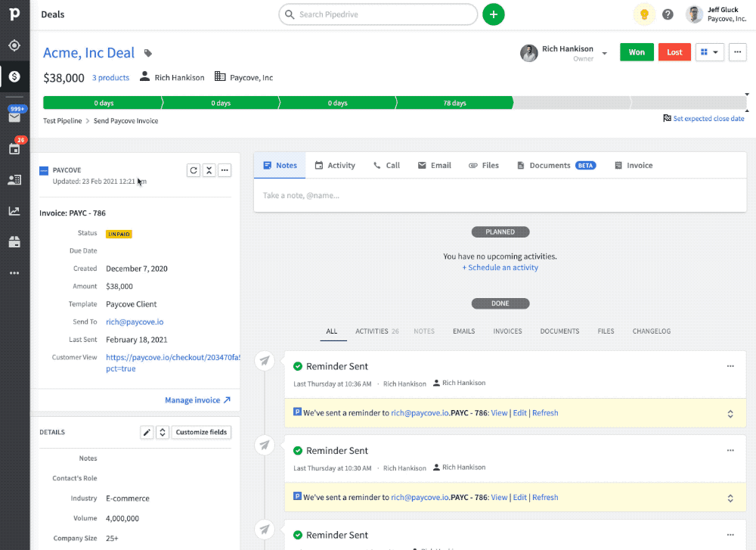Open Activities calendar icon in sidebar
756x550 pixels.
click(15, 147)
